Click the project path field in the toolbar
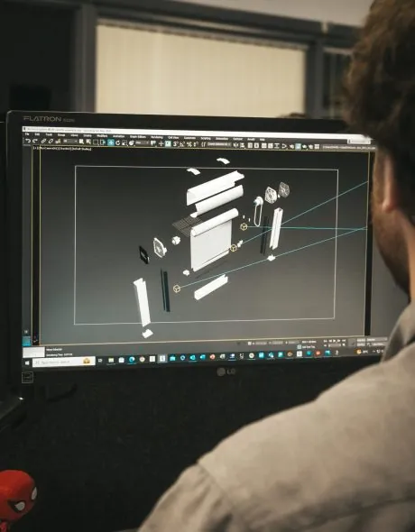Image resolution: width=415 pixels, height=532 pixels. (x=348, y=147)
